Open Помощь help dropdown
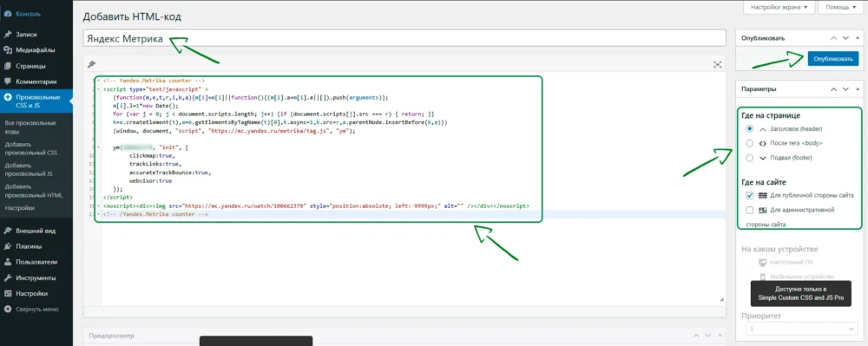Viewport: 868px width, 346px height. (841, 7)
